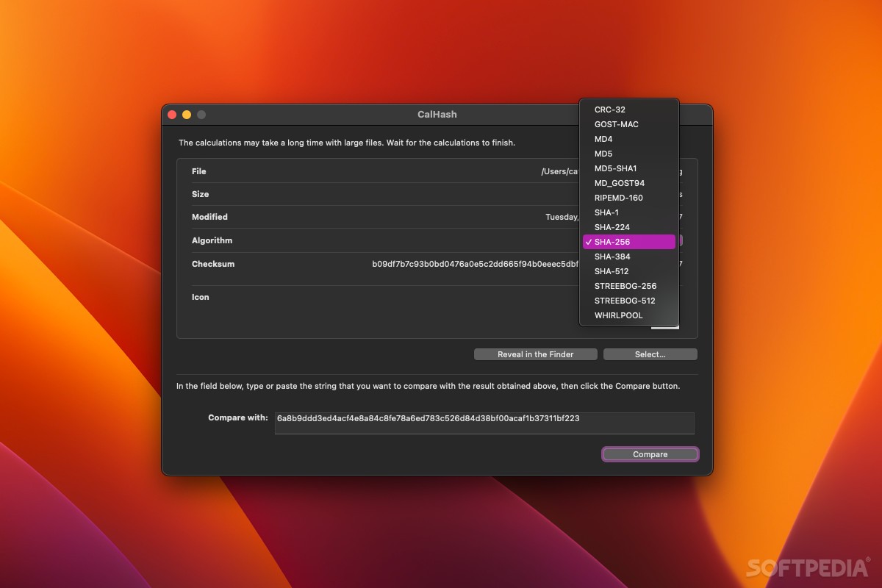Click the Icon row label

(x=200, y=297)
